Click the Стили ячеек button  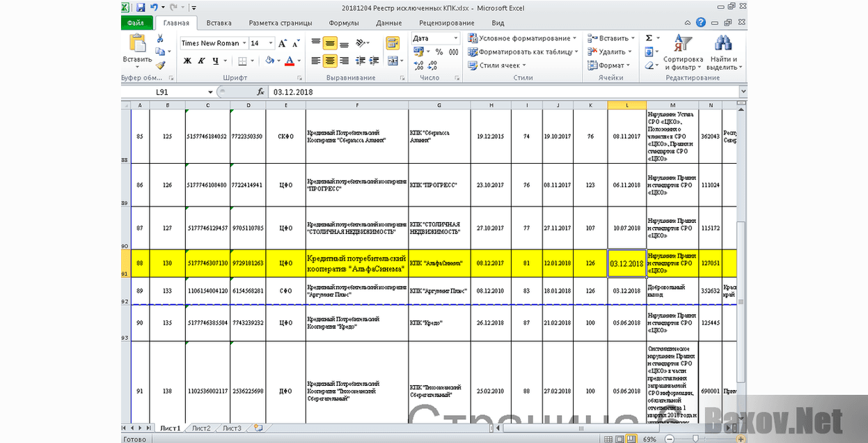498,65
